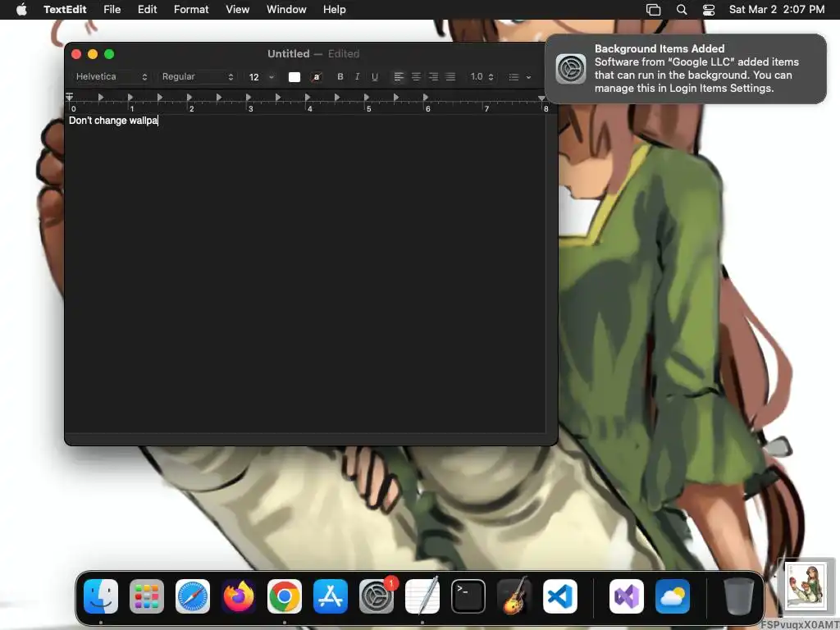Click the tab stop at the 6-inch mark
The width and height of the screenshot is (840, 630).
click(x=426, y=98)
